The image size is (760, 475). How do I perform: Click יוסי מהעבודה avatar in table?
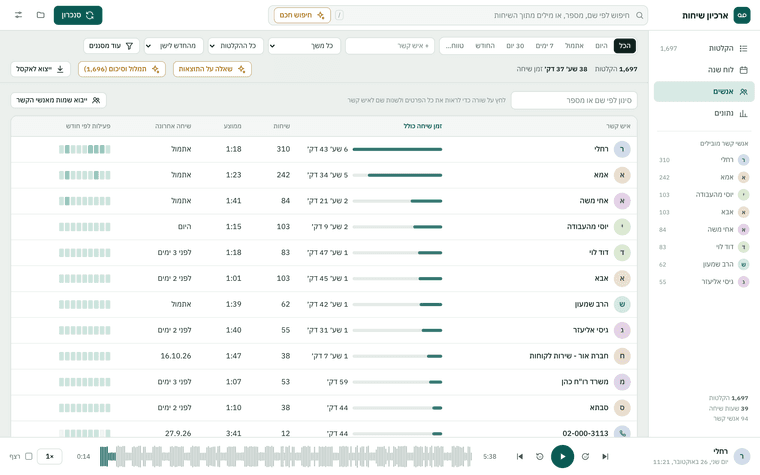pos(622,227)
